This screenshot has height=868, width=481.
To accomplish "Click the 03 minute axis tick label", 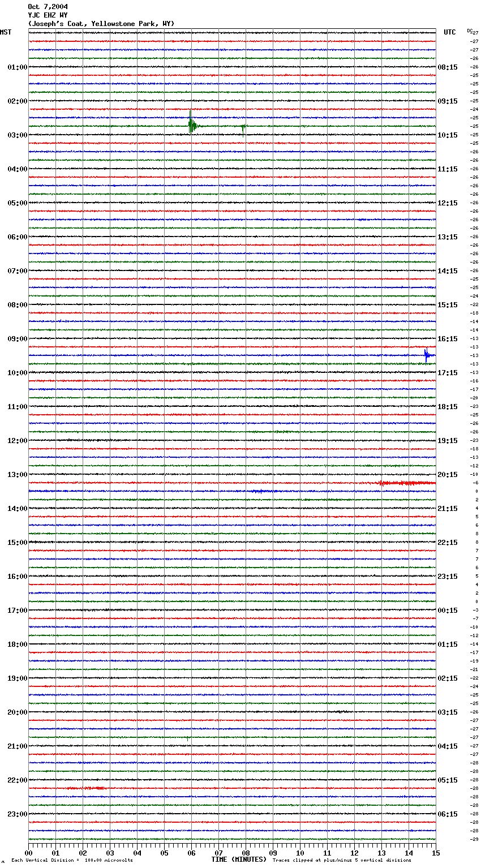I will coord(110,853).
